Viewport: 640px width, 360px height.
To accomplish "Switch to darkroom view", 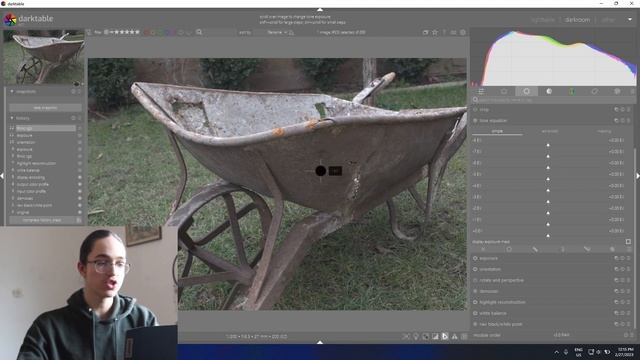I will coord(577,20).
